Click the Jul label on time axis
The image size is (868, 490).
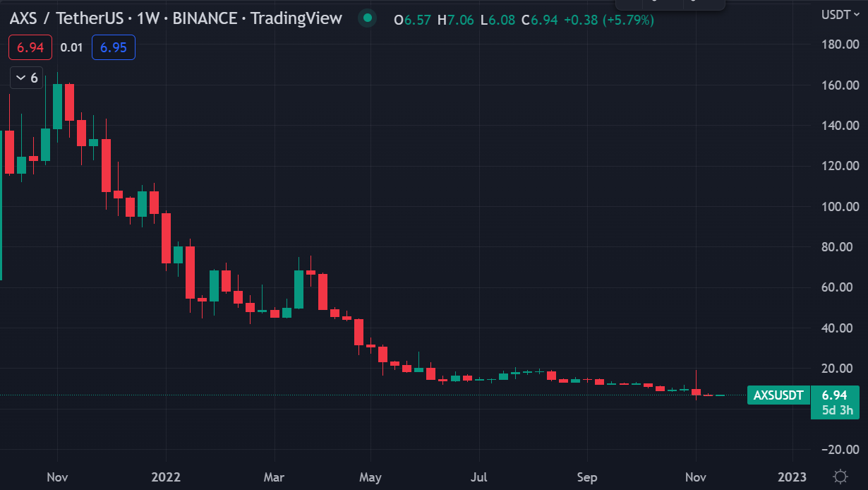479,477
